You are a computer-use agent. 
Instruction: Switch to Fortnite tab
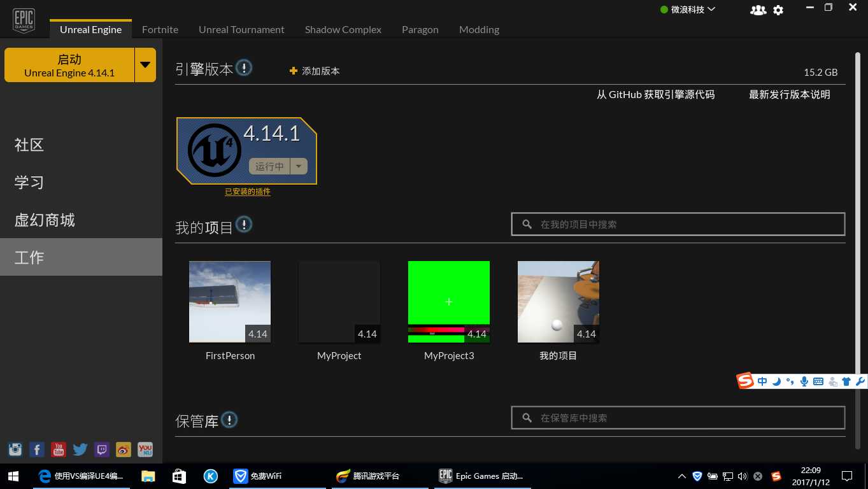(160, 29)
